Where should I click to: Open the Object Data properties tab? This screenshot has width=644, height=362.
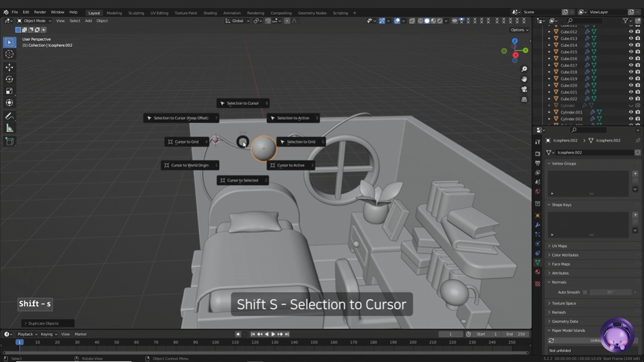pyautogui.click(x=537, y=263)
